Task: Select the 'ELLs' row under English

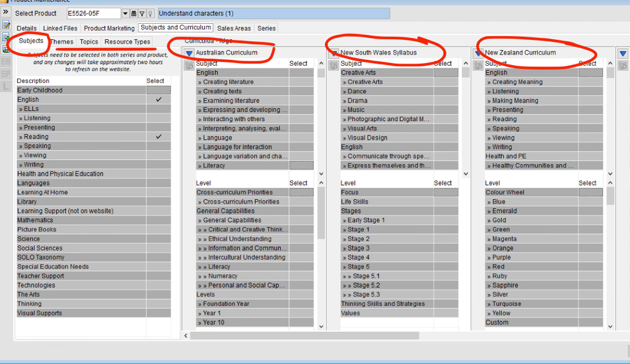Action: coord(82,109)
